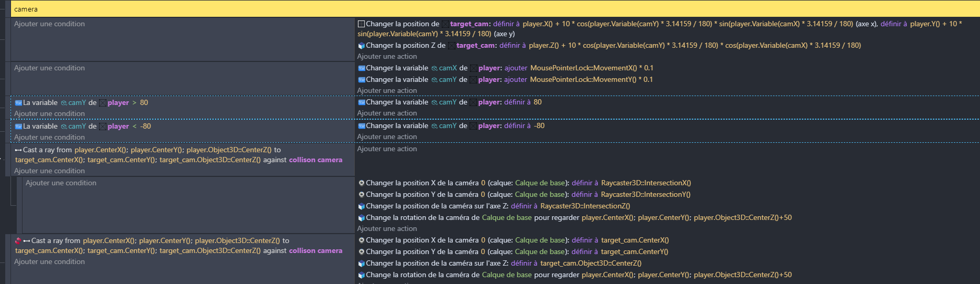Click variable icon of the MovementX() camX action
Viewport: 980px width, 284px height.
(x=361, y=68)
